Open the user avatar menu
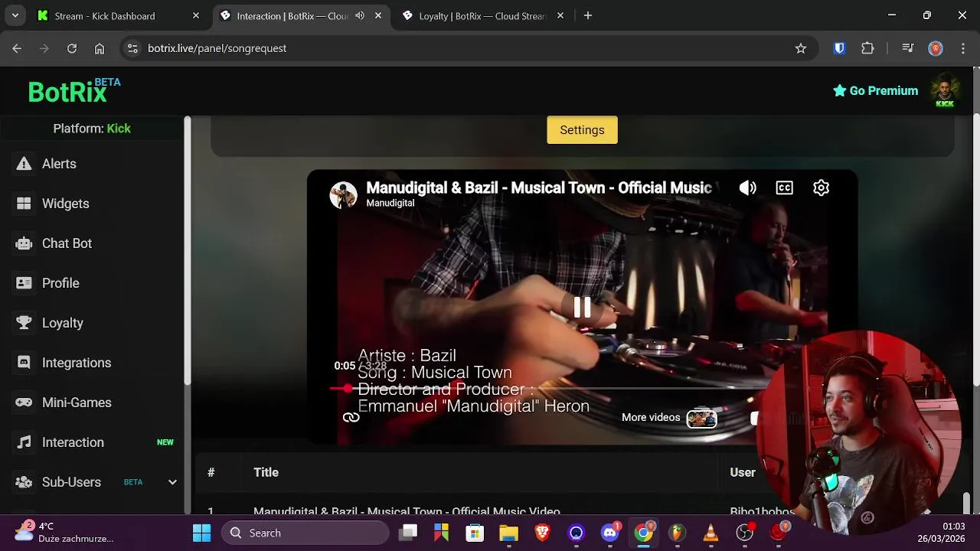 pyautogui.click(x=945, y=91)
